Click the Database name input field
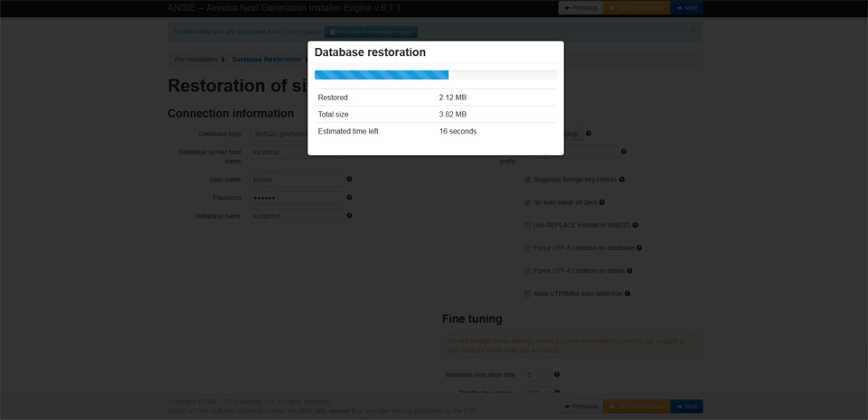868x420 pixels. pyautogui.click(x=297, y=216)
